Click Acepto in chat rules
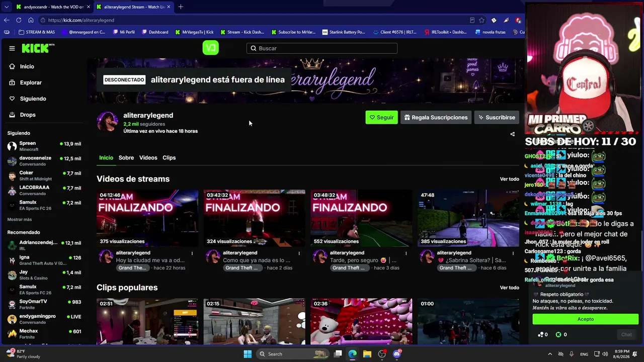 (586, 319)
